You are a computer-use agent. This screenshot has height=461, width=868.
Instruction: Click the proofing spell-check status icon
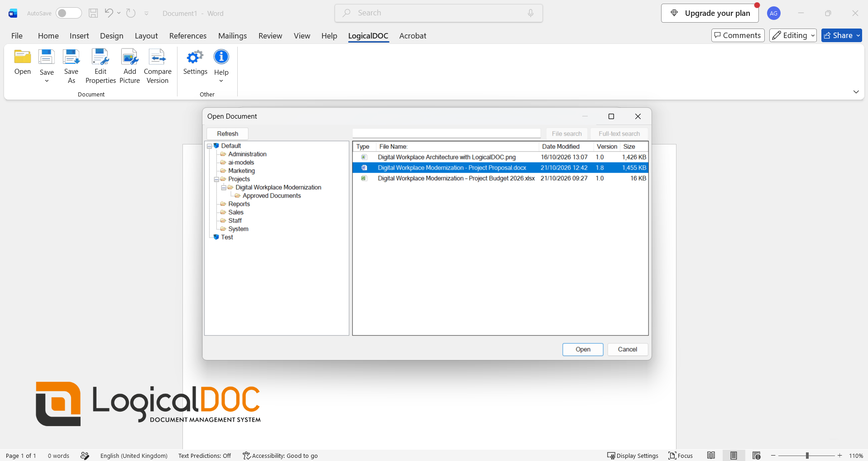coord(85,456)
